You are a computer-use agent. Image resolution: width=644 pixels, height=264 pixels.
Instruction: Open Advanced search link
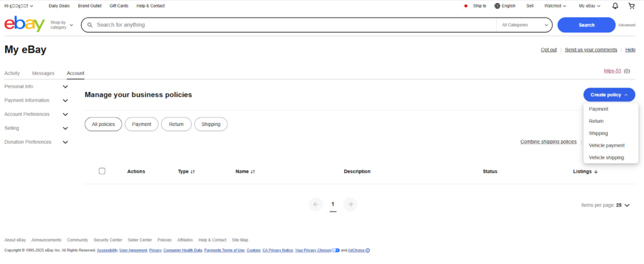[627, 25]
